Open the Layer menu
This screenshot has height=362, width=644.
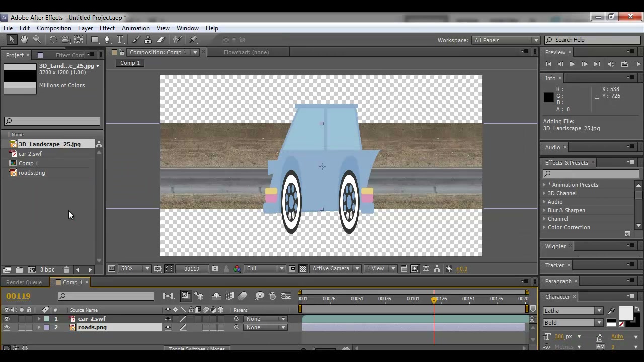coord(86,28)
